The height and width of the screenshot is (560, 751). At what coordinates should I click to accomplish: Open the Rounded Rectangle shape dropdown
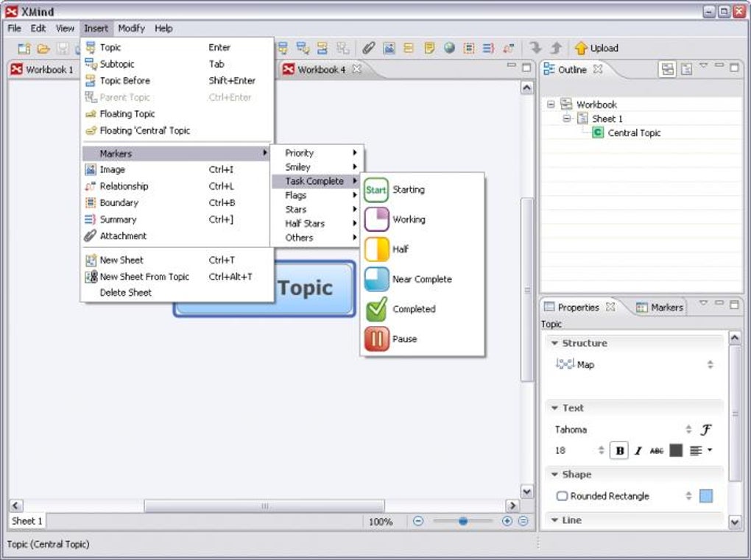[688, 496]
